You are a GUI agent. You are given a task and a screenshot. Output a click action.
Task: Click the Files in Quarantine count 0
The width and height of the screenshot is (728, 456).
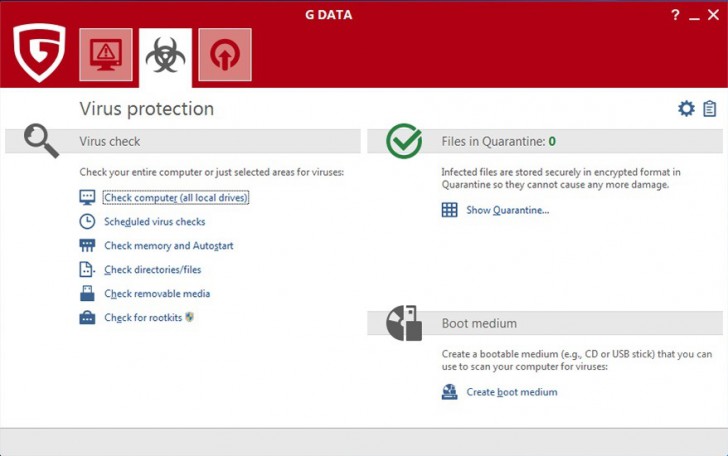pyautogui.click(x=552, y=141)
